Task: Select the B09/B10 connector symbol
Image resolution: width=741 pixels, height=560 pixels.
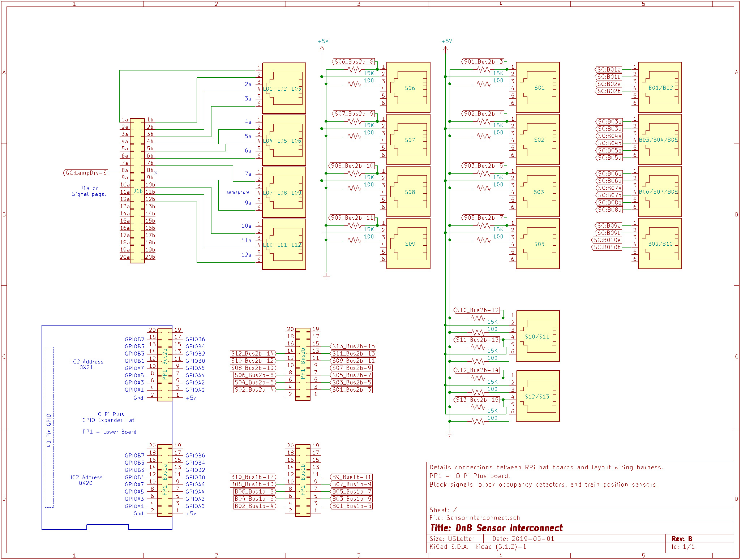Action: pos(660,244)
